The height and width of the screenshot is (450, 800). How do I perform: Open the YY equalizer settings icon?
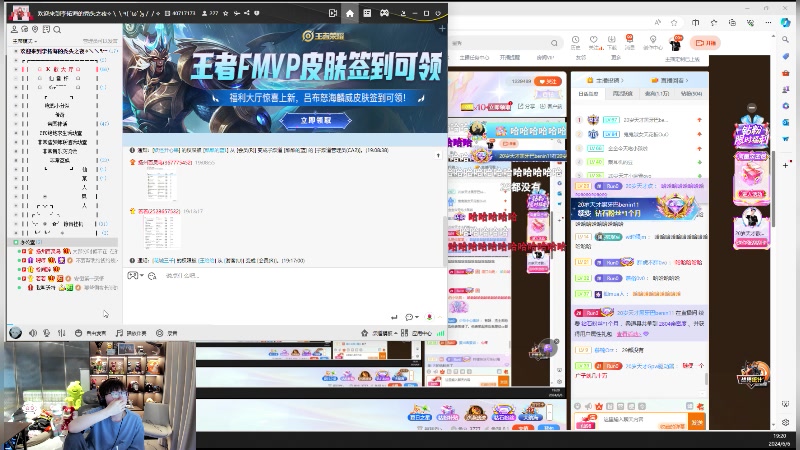click(x=62, y=333)
